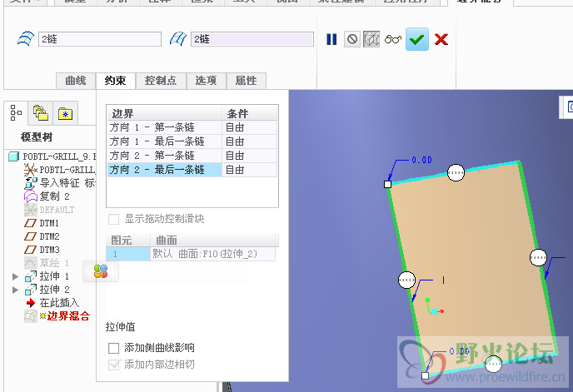Image resolution: width=573 pixels, height=392 pixels.
Task: Open the 选项 tab
Action: click(206, 81)
